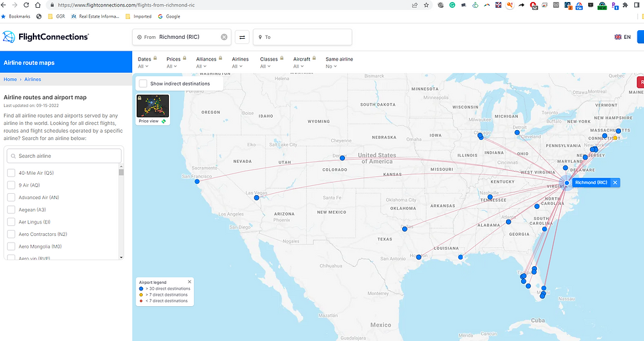Remove the Richmond (RIC) map label

[x=615, y=183]
